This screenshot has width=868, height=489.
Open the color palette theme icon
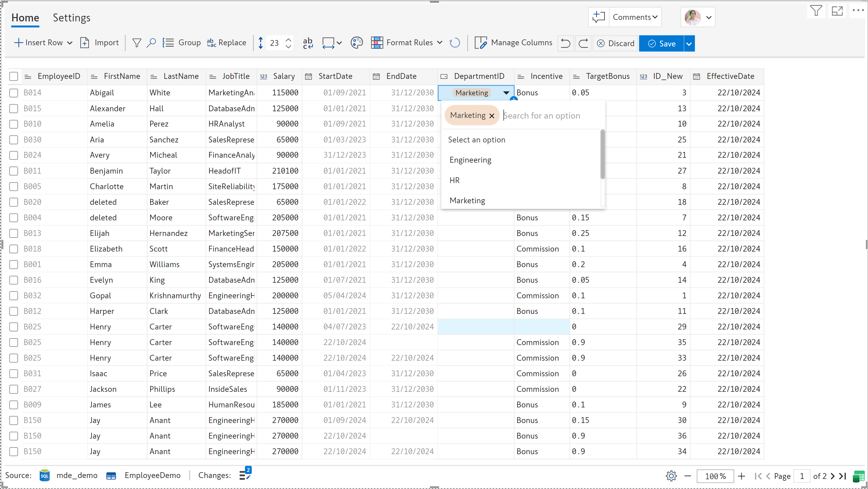pyautogui.click(x=357, y=43)
